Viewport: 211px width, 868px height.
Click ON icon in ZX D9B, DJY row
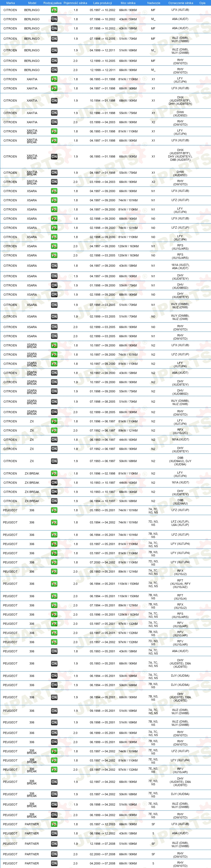coord(54,461)
